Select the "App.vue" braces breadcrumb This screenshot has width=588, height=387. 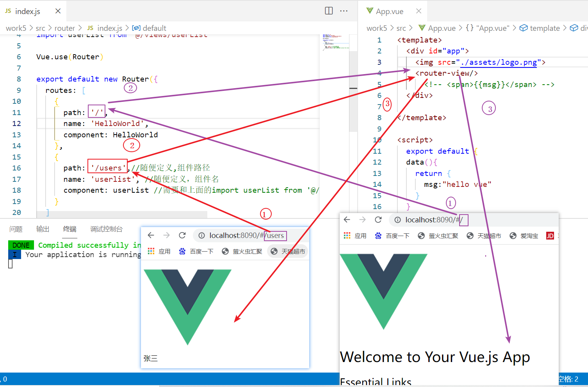point(488,28)
